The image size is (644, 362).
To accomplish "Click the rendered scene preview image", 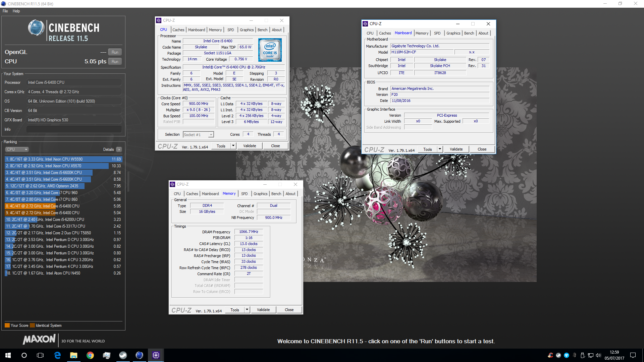I will tap(386, 174).
